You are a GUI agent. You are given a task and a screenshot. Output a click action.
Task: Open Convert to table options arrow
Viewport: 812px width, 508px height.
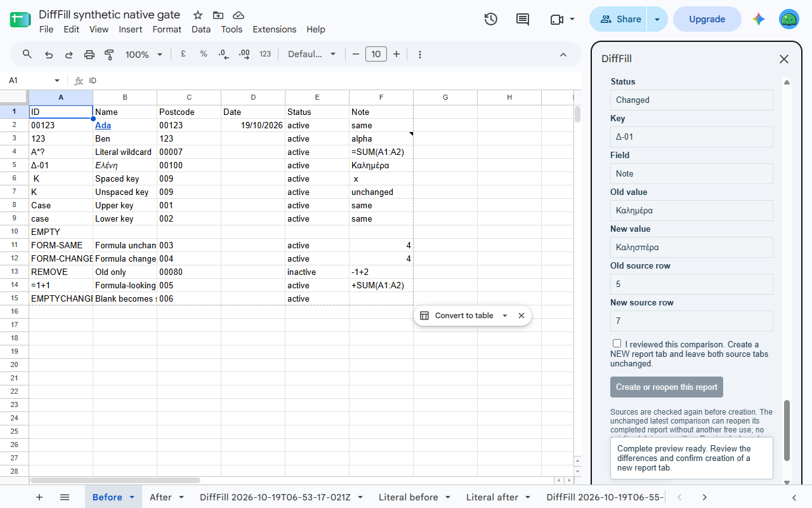pyautogui.click(x=505, y=316)
